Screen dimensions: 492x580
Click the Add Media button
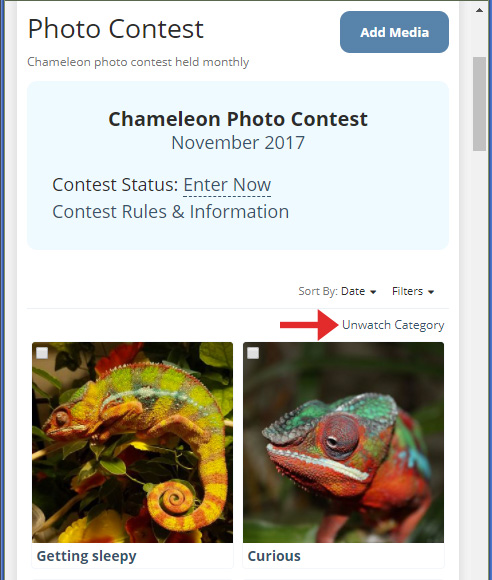[x=394, y=32]
